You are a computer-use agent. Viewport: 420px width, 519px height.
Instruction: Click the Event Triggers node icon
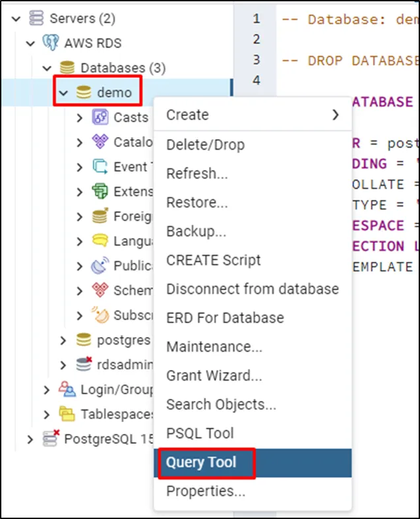click(x=100, y=167)
